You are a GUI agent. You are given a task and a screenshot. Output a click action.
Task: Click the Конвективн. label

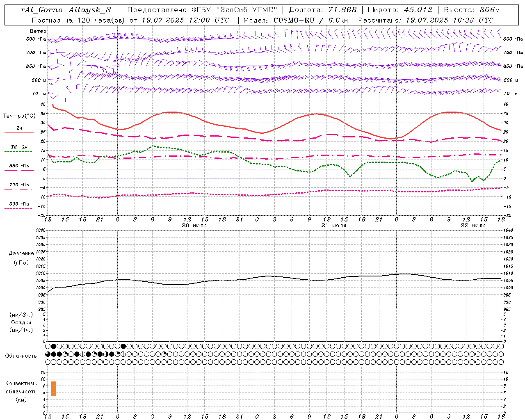click(21, 383)
